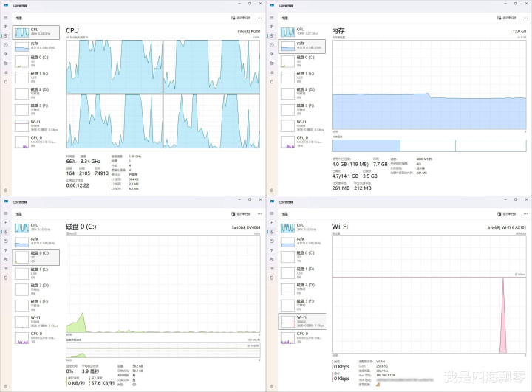
Task: Expand the hamburger menu in the 磁盘 0 window
Action: (x=6, y=215)
